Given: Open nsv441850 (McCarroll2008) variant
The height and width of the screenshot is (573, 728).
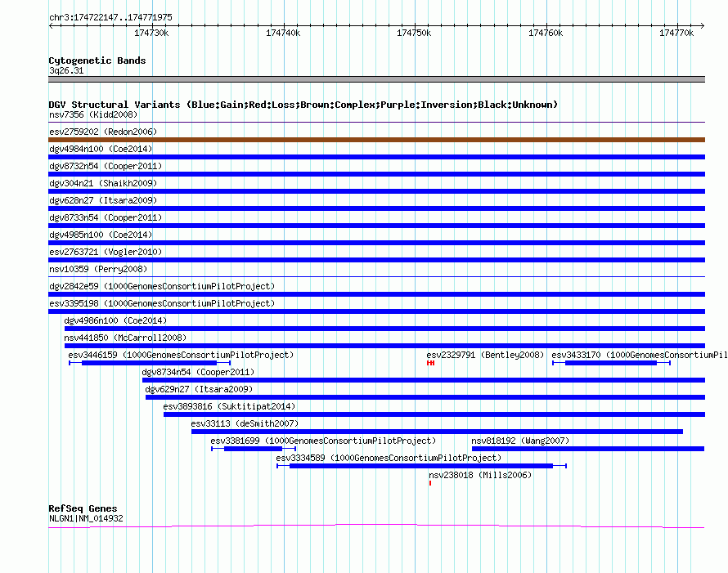Looking at the screenshot, I should (125, 338).
